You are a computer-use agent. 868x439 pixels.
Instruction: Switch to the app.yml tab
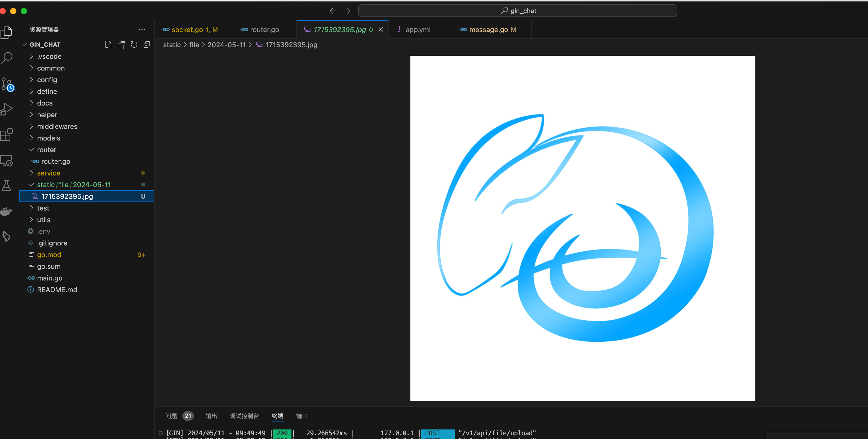pos(420,30)
